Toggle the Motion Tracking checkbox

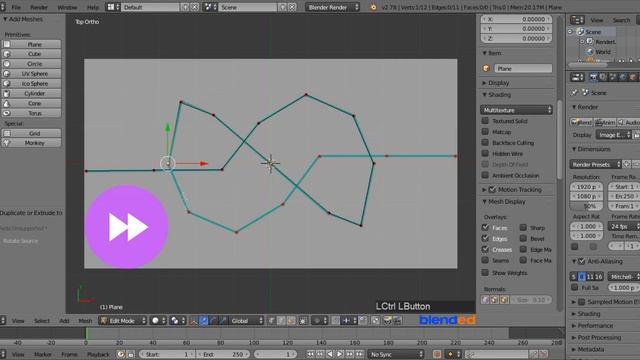[492, 189]
